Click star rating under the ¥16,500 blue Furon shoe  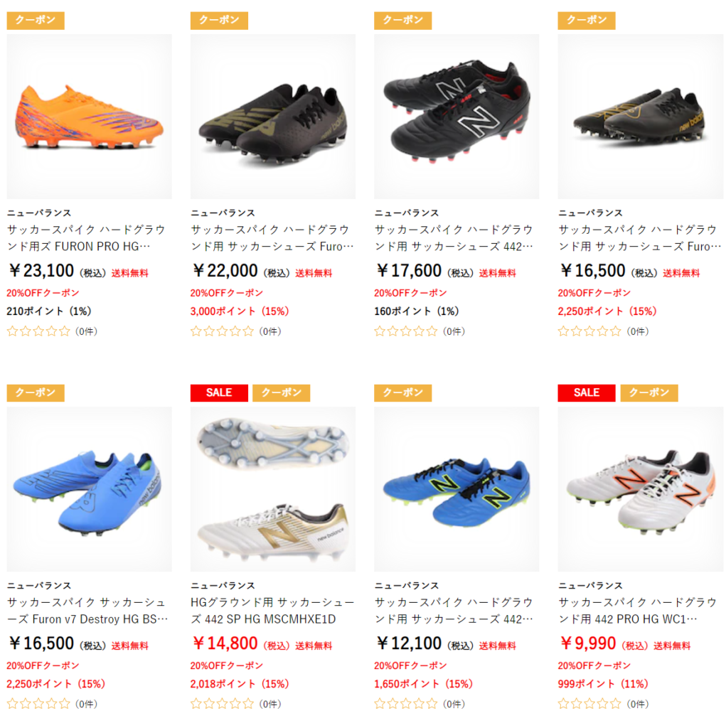(38, 704)
